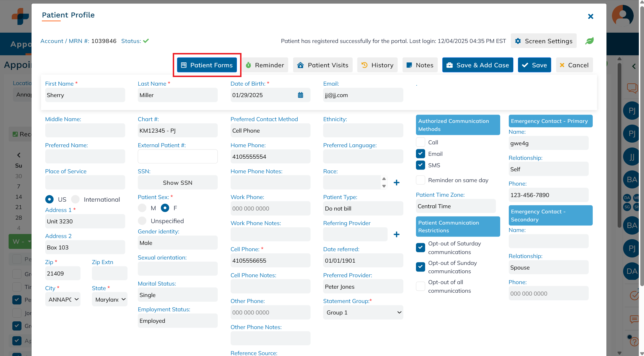Viewport: 644px width, 356px height.
Task: Select the International address radio button
Action: point(75,199)
